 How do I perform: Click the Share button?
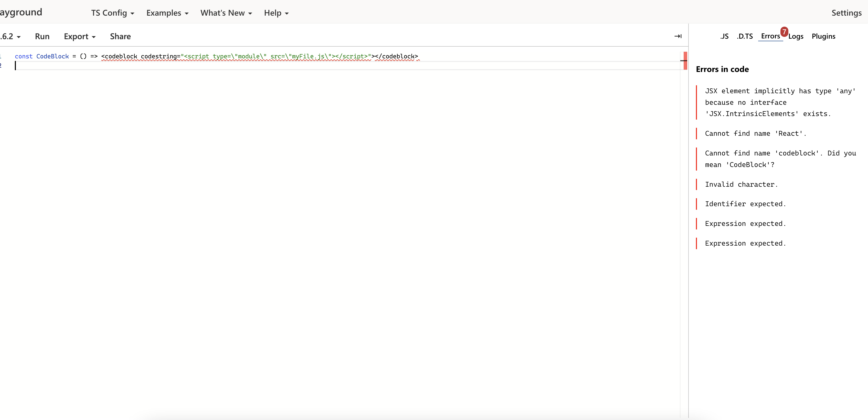point(120,36)
